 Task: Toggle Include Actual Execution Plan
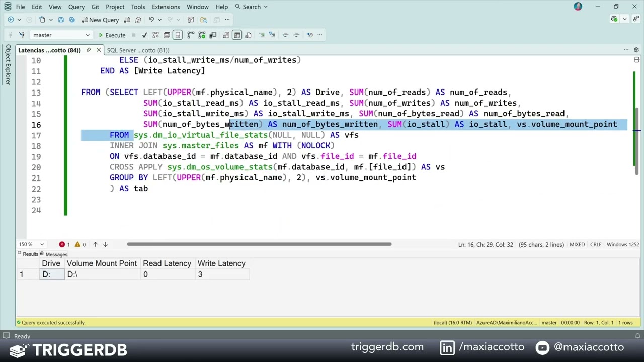(x=191, y=35)
